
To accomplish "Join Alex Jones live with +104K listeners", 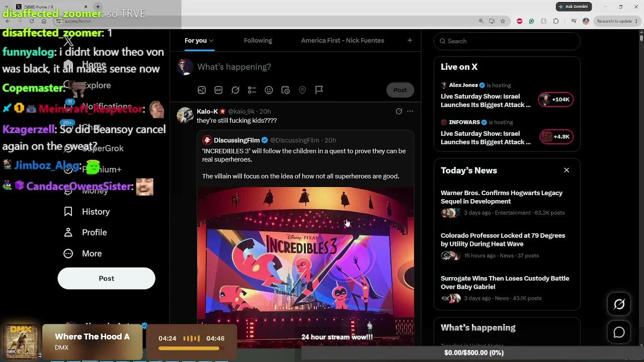I will point(556,100).
